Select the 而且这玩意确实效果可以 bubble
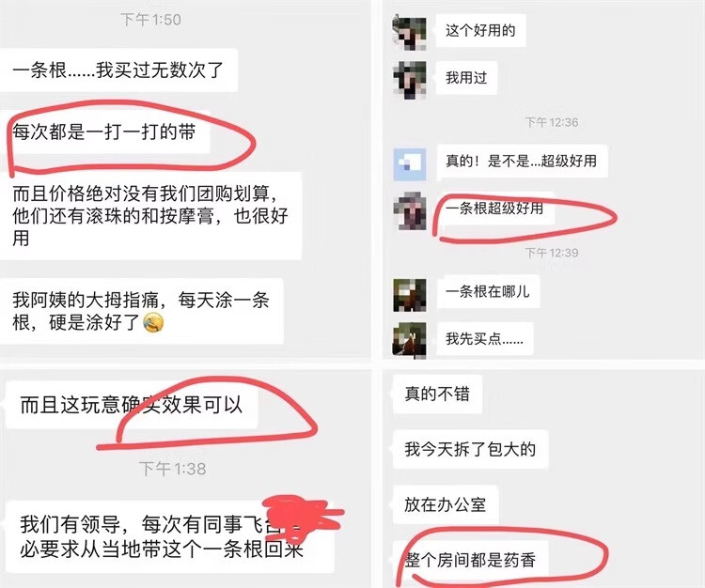The image size is (705, 588). 132,405
